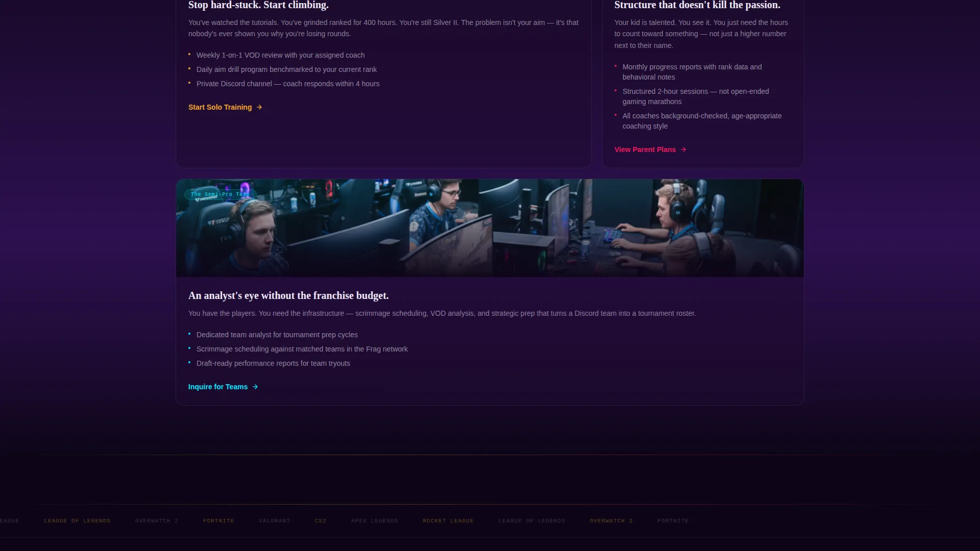Click arrow icon next to View Parent Plans
980x551 pixels.
pyautogui.click(x=683, y=149)
